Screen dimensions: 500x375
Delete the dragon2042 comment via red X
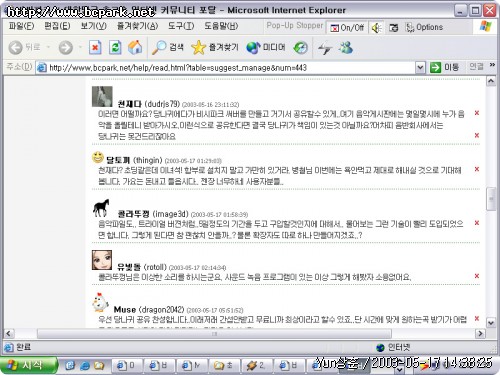477,318
